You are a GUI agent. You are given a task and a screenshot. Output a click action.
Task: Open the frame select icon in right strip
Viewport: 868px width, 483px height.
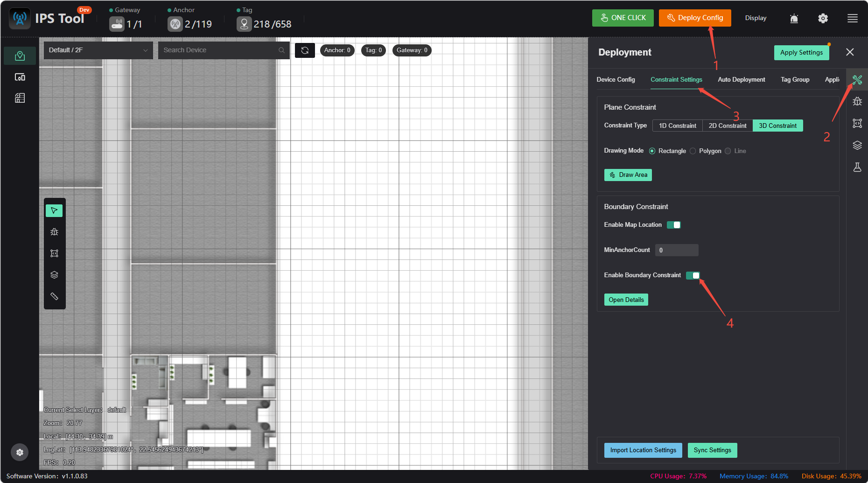point(857,123)
